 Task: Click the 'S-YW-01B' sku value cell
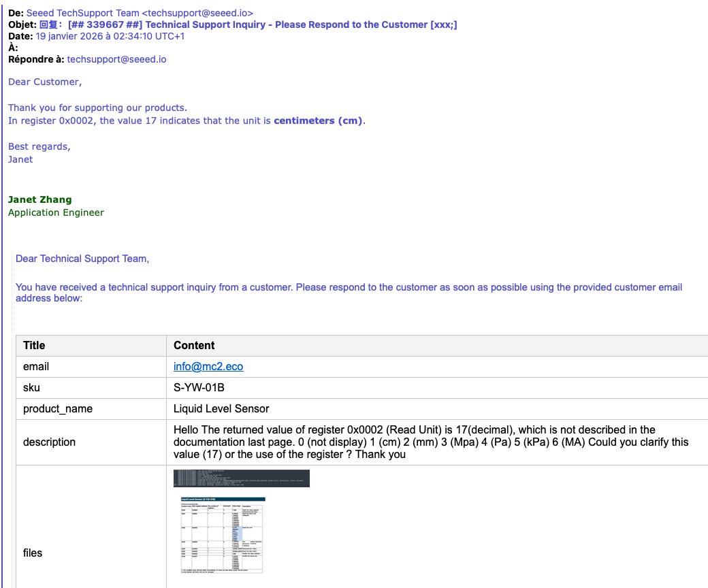point(437,388)
